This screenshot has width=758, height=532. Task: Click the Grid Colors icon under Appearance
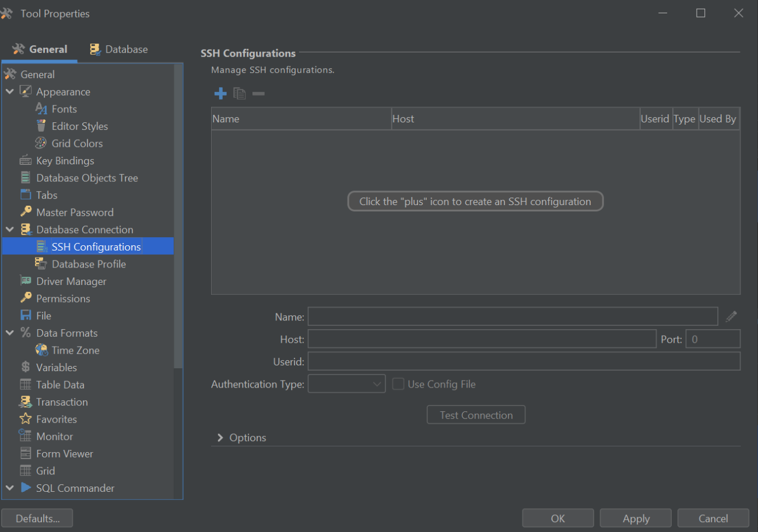coord(40,143)
